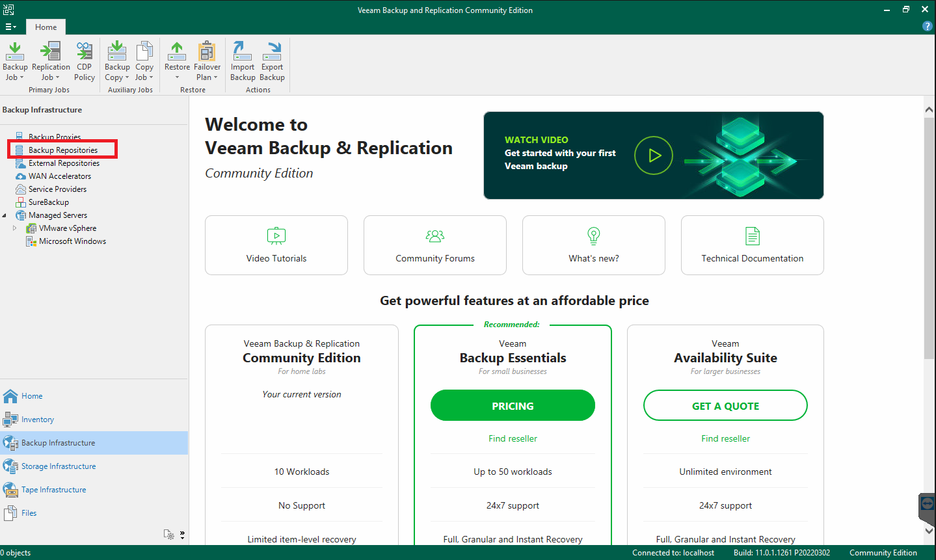
Task: Open the Help question mark icon
Action: [928, 26]
